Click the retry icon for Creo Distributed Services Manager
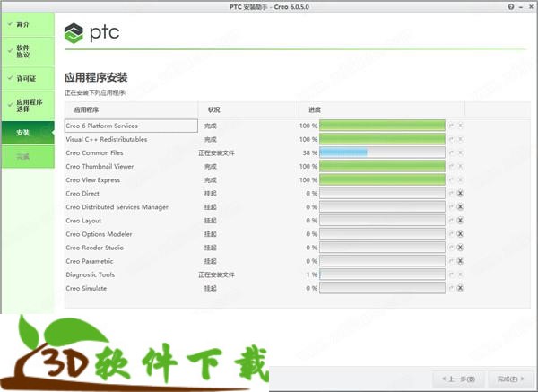Screen dimensions: 538x392 pos(452,206)
